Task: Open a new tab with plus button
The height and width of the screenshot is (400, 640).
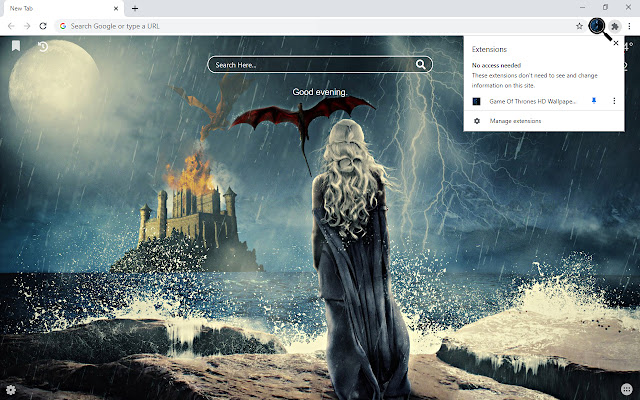Action: point(135,8)
